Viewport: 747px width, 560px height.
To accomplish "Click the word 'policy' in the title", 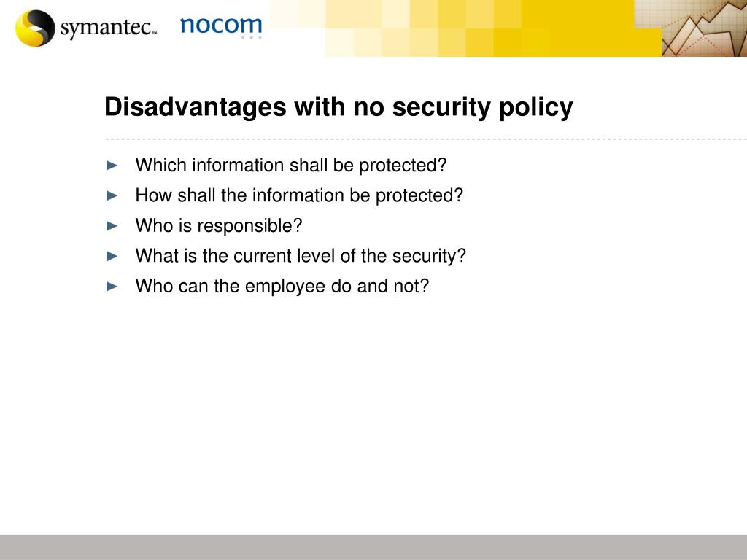I will coord(536,108).
